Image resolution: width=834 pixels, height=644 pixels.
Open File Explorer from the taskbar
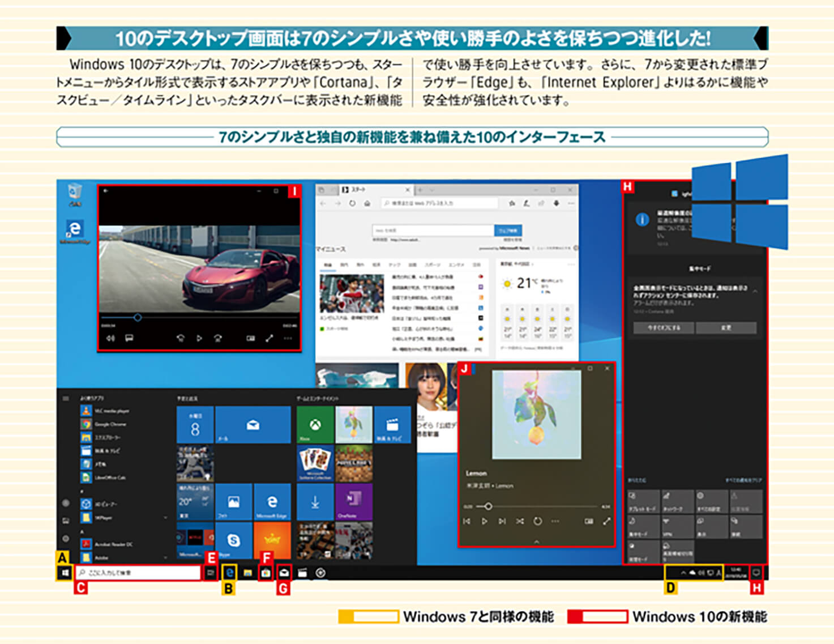pos(247,573)
